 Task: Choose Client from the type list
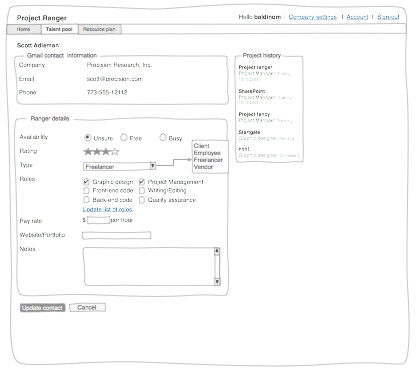202,146
